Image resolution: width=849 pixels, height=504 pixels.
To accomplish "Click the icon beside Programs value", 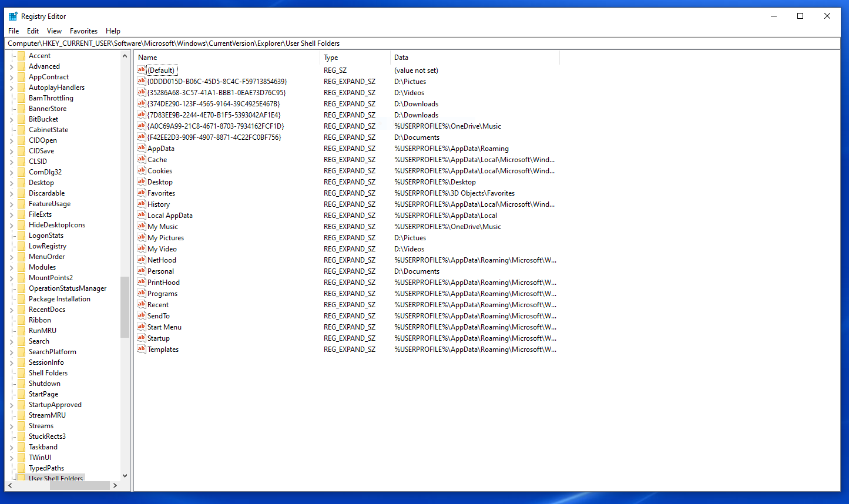I will pyautogui.click(x=141, y=293).
